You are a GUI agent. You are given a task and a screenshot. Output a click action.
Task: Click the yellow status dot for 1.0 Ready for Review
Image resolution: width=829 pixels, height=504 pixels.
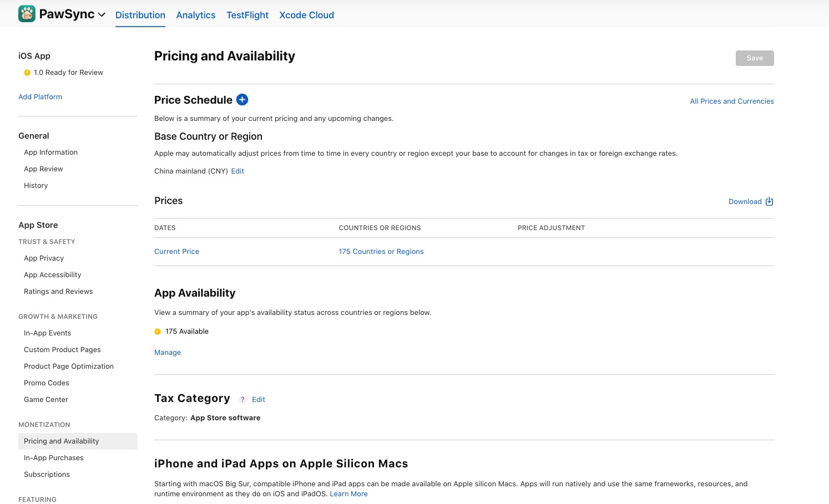tap(27, 73)
